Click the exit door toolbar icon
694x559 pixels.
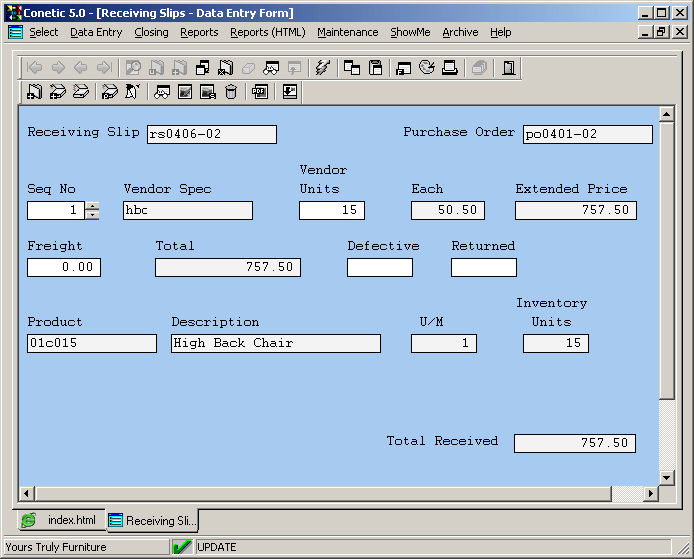click(509, 68)
